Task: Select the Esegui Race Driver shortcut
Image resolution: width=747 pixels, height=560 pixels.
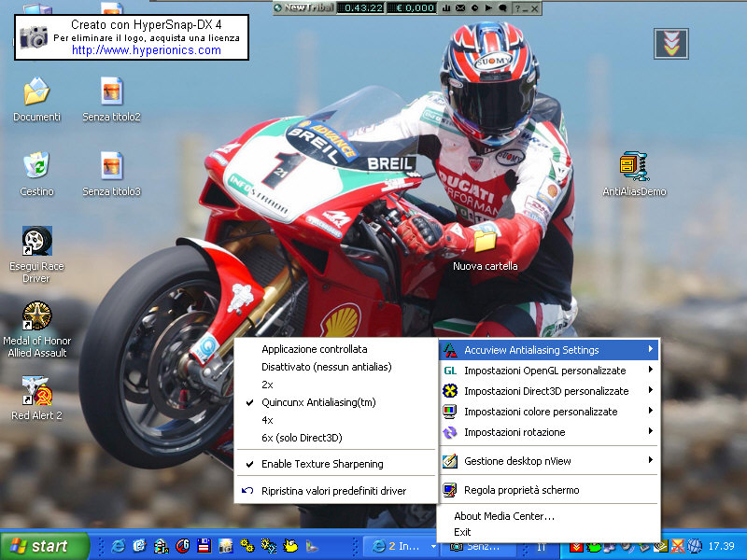Action: coord(36,241)
